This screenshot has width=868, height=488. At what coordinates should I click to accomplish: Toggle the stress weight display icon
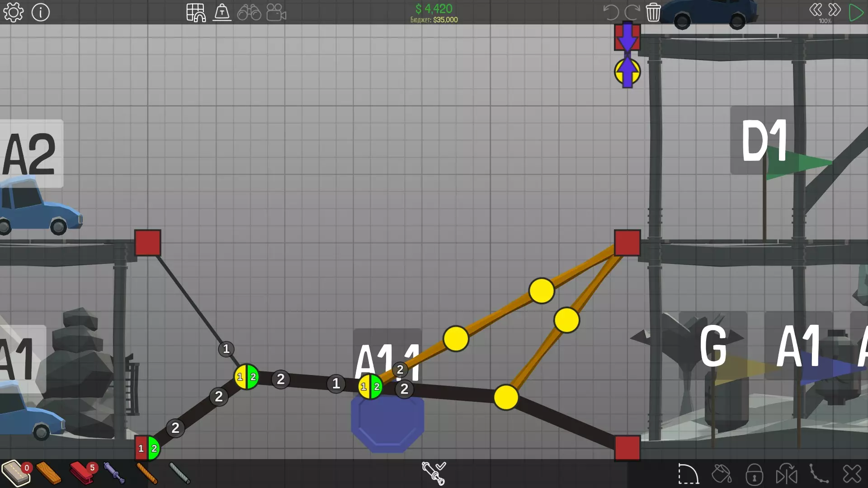coord(222,13)
